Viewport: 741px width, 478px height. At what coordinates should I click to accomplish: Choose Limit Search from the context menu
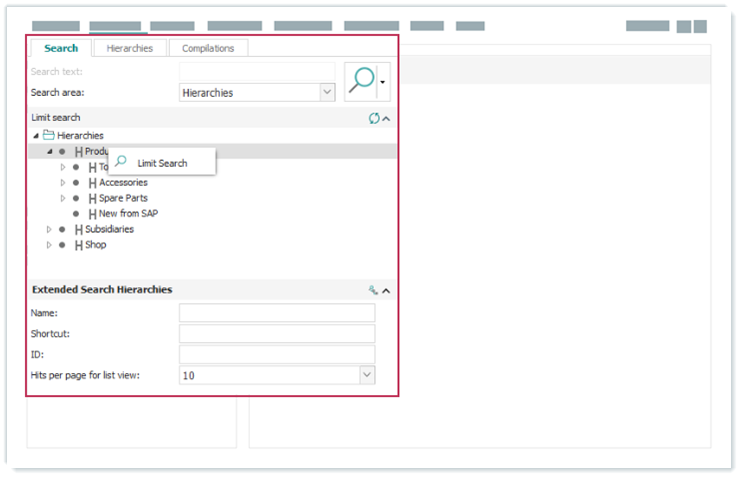point(162,163)
